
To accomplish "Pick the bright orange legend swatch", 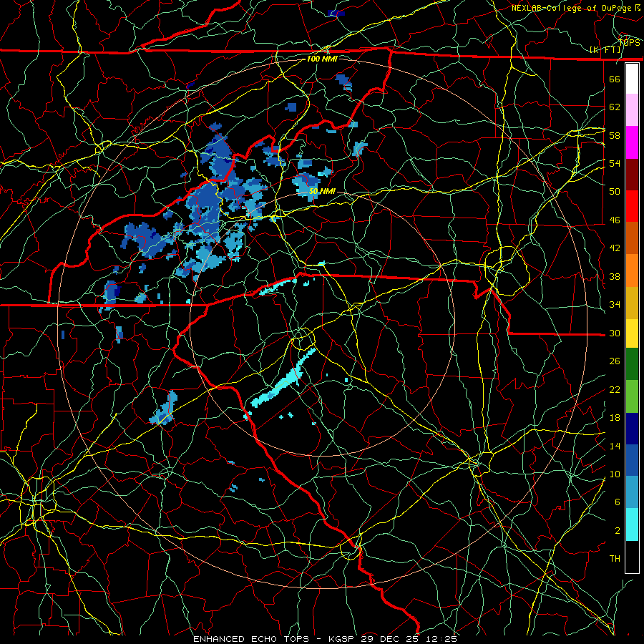I will pyautogui.click(x=632, y=270).
